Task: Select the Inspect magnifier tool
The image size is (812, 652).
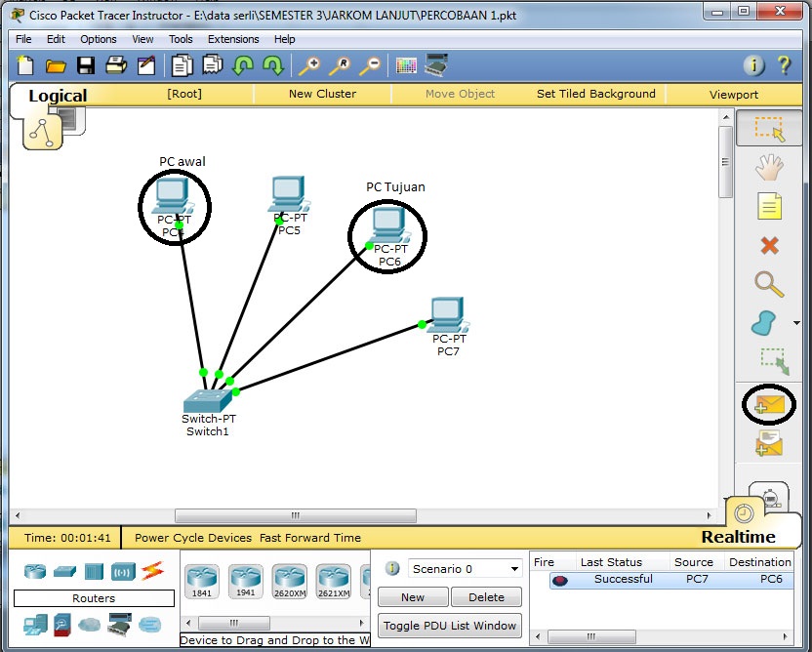Action: tap(769, 284)
